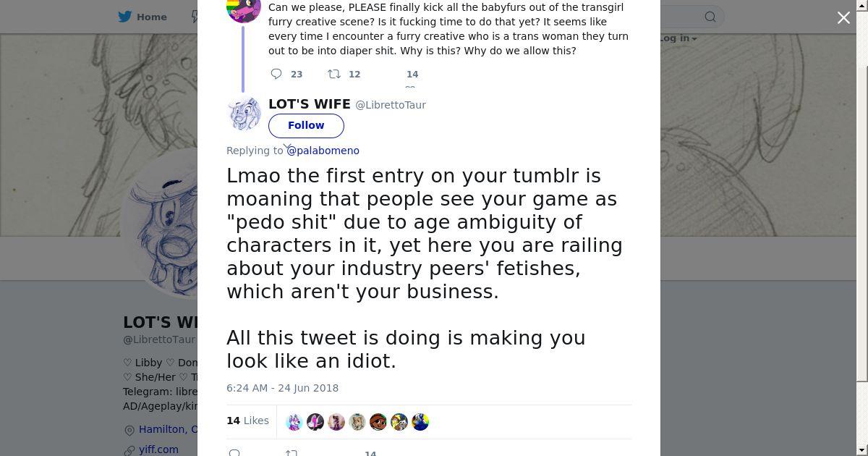
Task: Open the 6:24 AM - 24 Jun 2018 timestamp
Action: pos(282,388)
